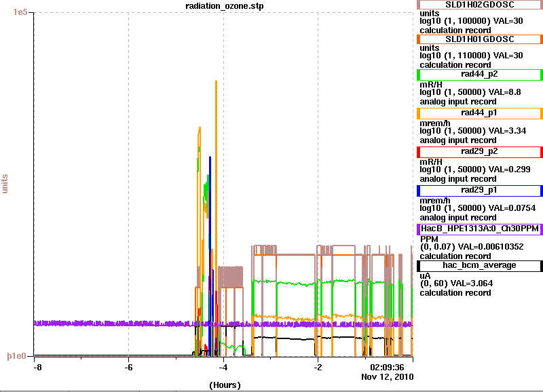Screen dimensions: 543x392
Task: Click the uA units label in legend
Action: [x=425, y=276]
